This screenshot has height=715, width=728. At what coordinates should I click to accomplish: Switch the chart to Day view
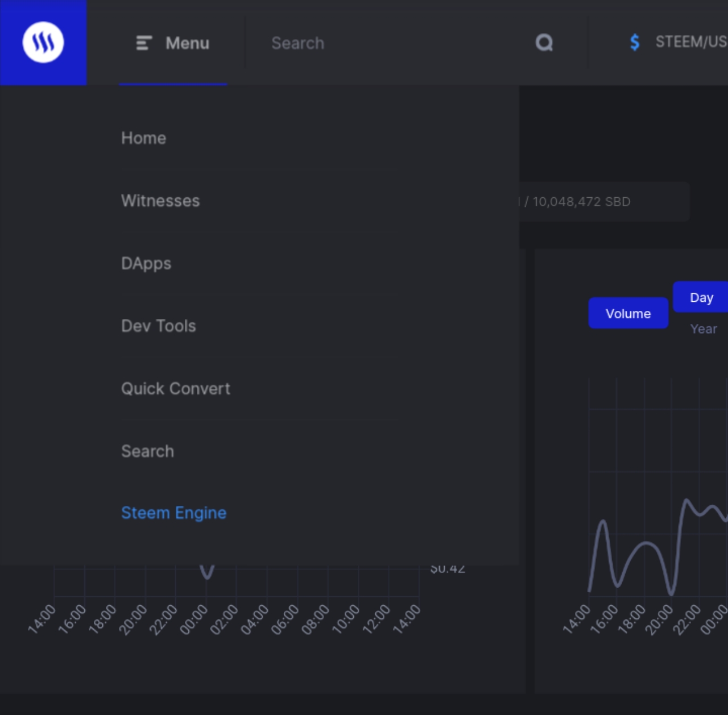pyautogui.click(x=701, y=297)
